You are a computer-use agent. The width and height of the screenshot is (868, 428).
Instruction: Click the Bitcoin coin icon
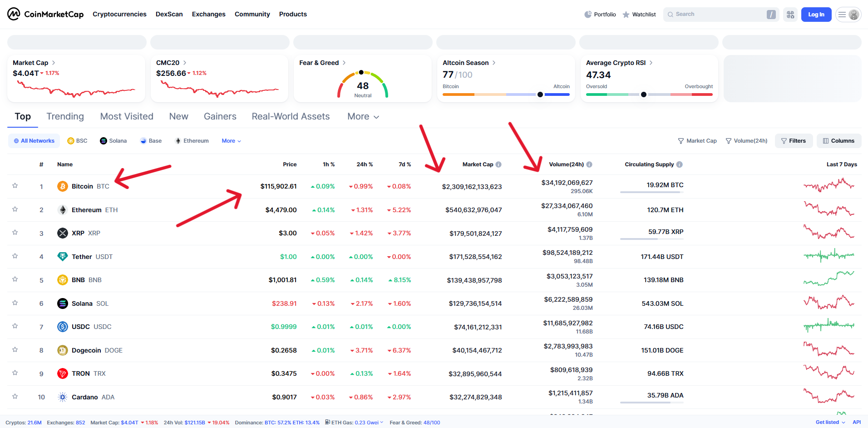(x=63, y=186)
